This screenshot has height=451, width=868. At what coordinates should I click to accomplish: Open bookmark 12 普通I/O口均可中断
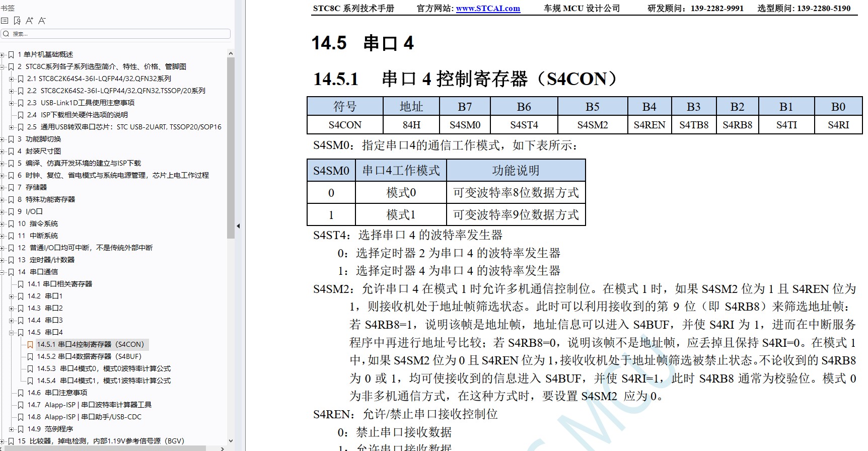[85, 248]
